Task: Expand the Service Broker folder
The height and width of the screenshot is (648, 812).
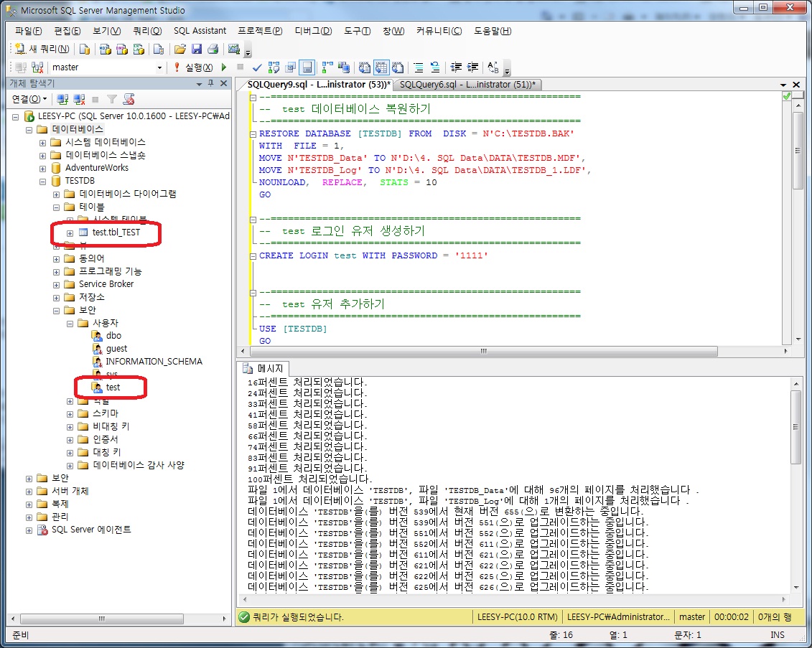Action: [x=56, y=285]
